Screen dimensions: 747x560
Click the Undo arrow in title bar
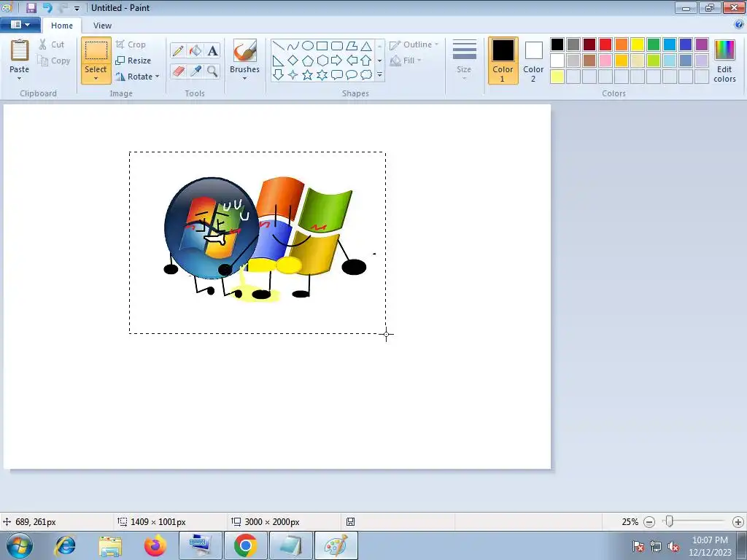pyautogui.click(x=47, y=7)
